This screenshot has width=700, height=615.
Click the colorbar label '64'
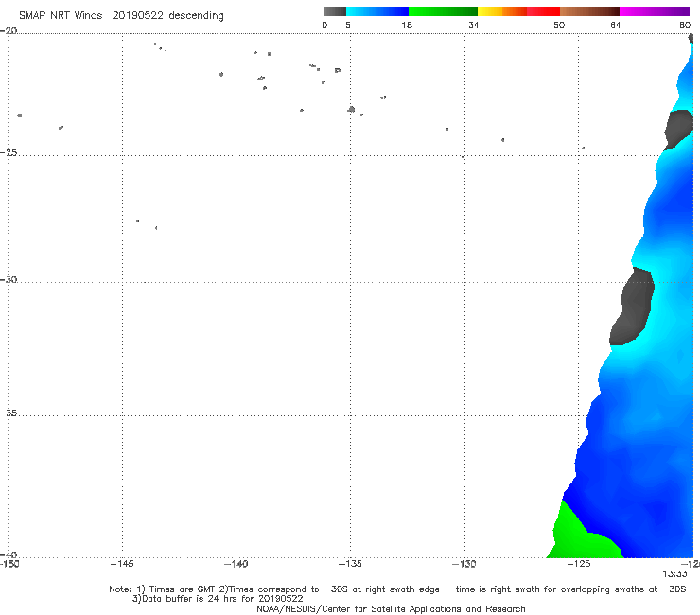click(x=616, y=25)
